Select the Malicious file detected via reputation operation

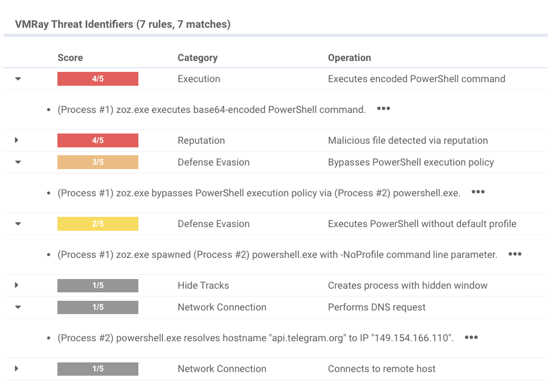click(x=408, y=140)
